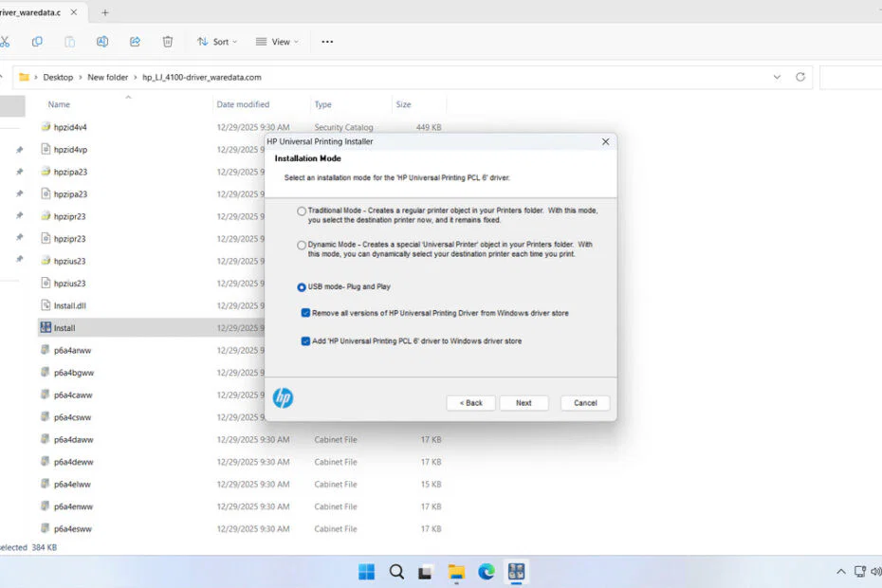Click the Delete trash icon in the toolbar
The width and height of the screenshot is (882, 588).
(167, 42)
